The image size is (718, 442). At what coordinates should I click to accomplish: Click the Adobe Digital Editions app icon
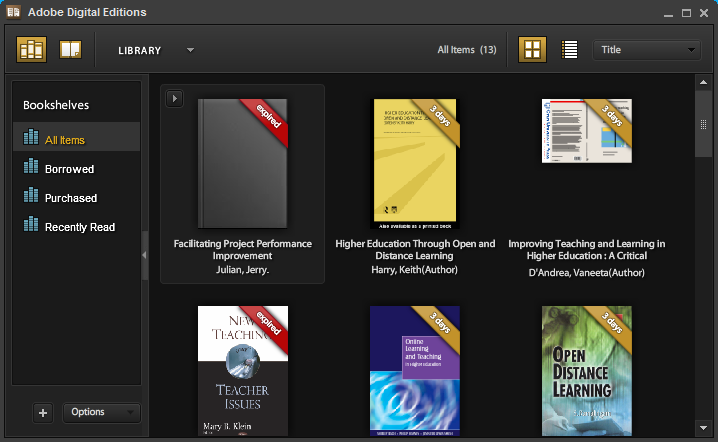click(14, 13)
